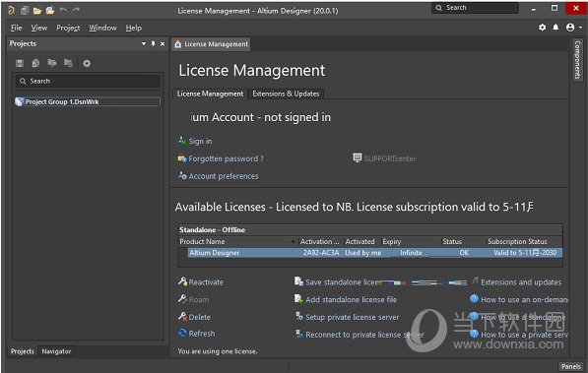Click the title bar Search field
Screen dimensions: 588x373
(475, 8)
